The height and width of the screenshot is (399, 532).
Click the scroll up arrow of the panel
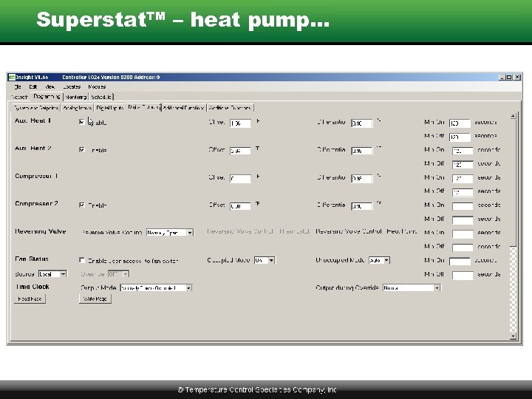513,116
